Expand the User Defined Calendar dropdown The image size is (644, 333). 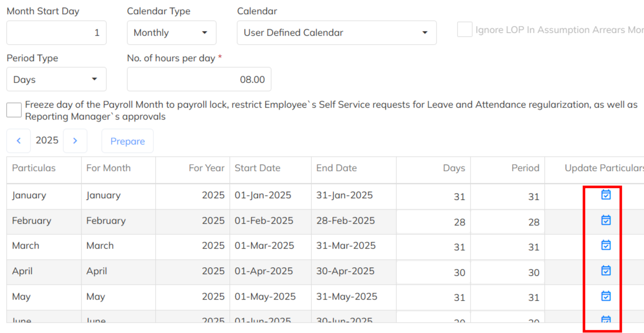(336, 33)
